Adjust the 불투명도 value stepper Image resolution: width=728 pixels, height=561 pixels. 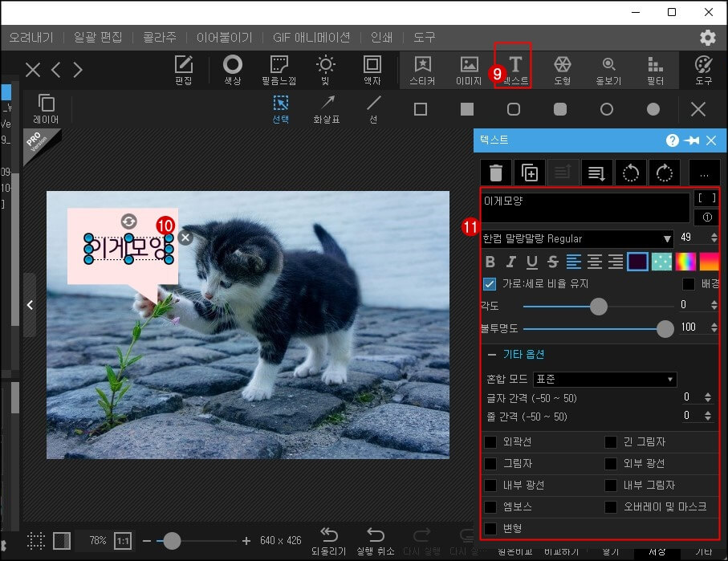click(714, 327)
